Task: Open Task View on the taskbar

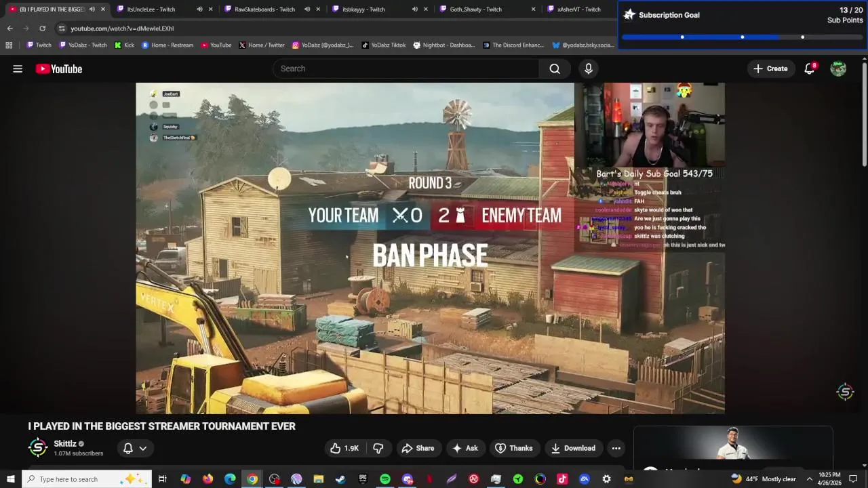Action: [x=163, y=479]
